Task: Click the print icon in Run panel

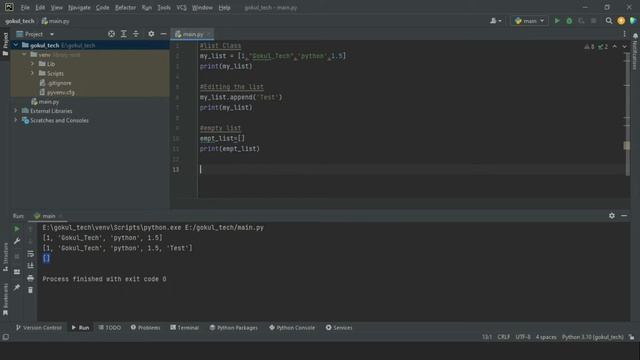Action: click(31, 278)
